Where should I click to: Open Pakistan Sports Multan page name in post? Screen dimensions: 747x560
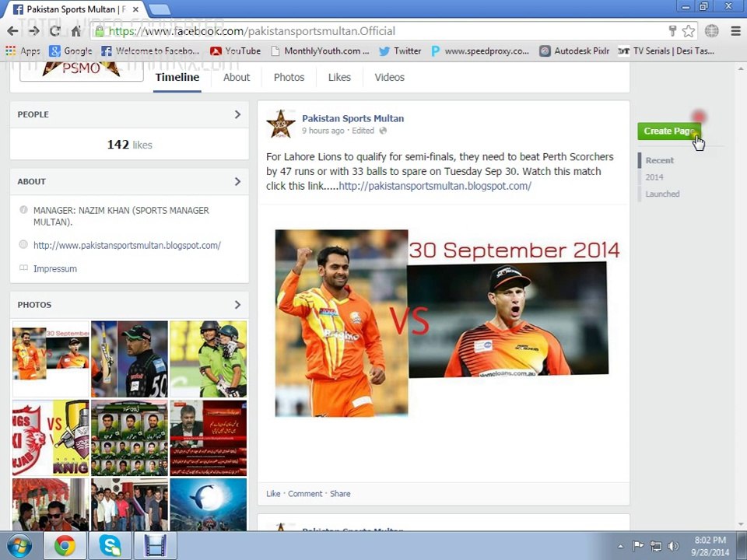(x=353, y=118)
